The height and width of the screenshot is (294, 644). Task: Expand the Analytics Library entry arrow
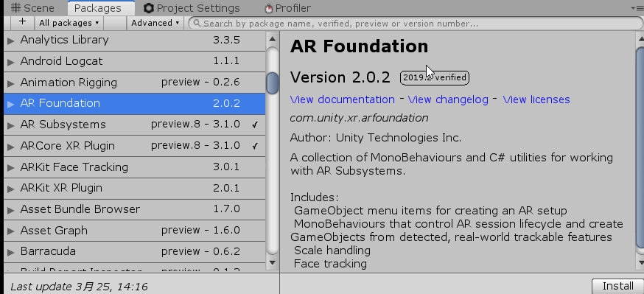point(11,41)
